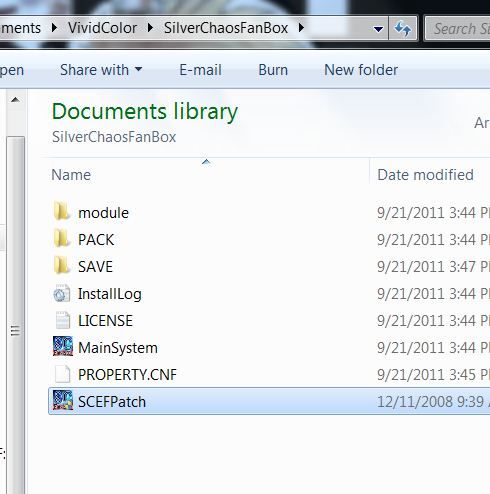Select the module folder icon
490x494 pixels.
tap(62, 212)
